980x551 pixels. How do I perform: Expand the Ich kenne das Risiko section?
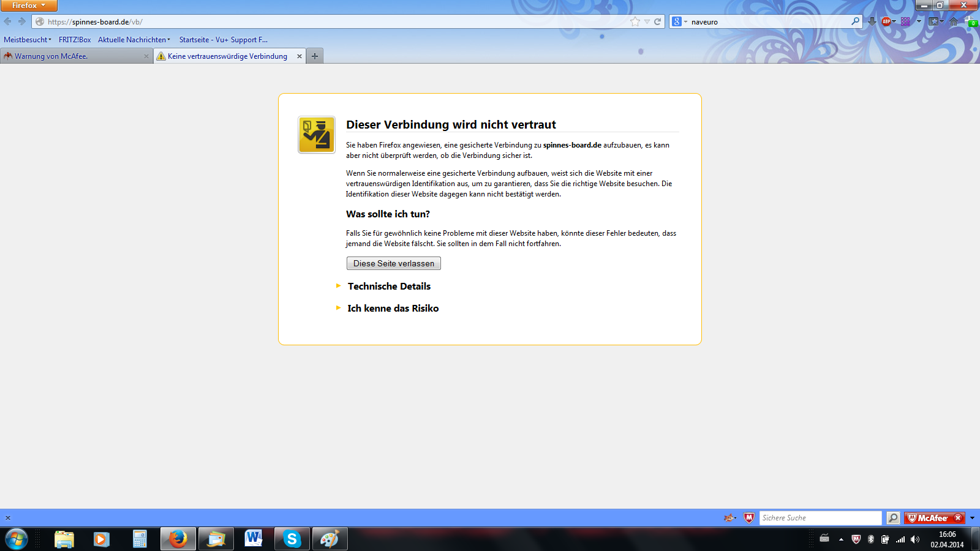click(393, 309)
